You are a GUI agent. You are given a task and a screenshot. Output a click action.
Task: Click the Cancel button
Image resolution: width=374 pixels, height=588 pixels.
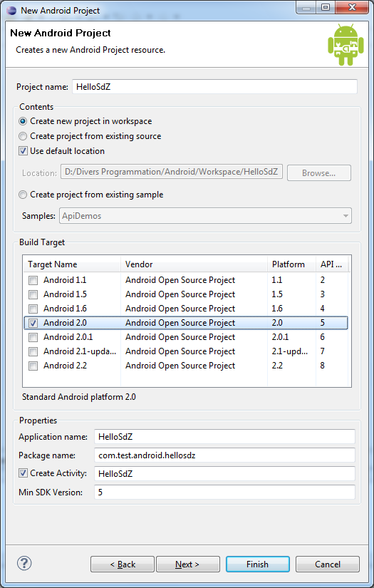click(x=328, y=564)
